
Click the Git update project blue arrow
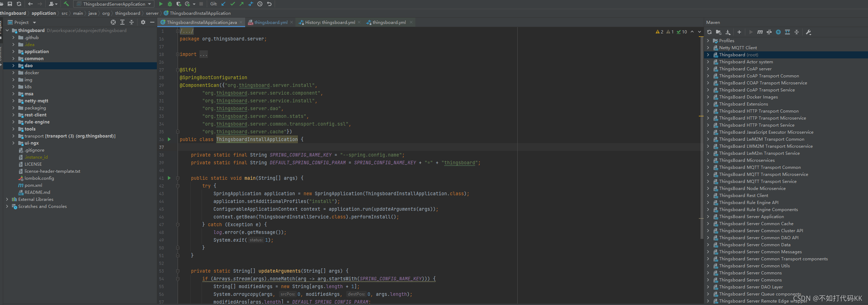click(x=224, y=4)
